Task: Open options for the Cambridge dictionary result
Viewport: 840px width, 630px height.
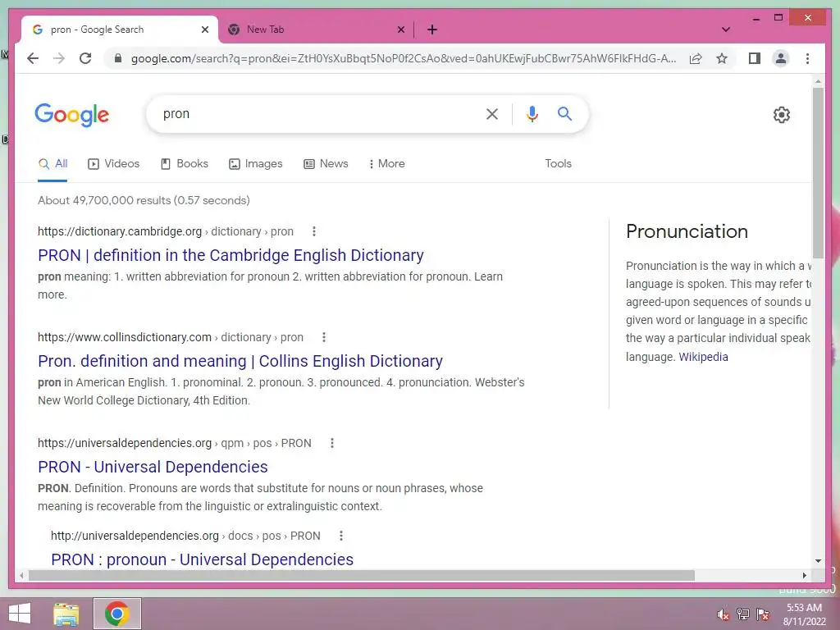Action: [x=314, y=231]
